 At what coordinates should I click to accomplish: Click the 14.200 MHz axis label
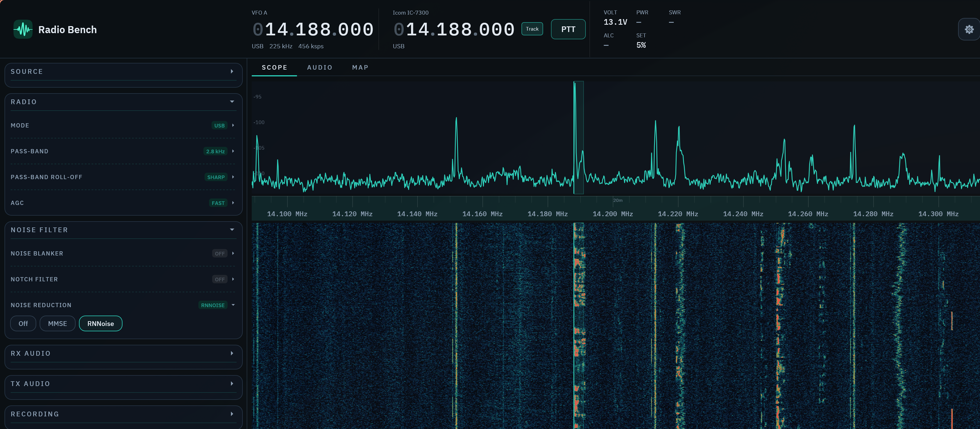tap(612, 214)
